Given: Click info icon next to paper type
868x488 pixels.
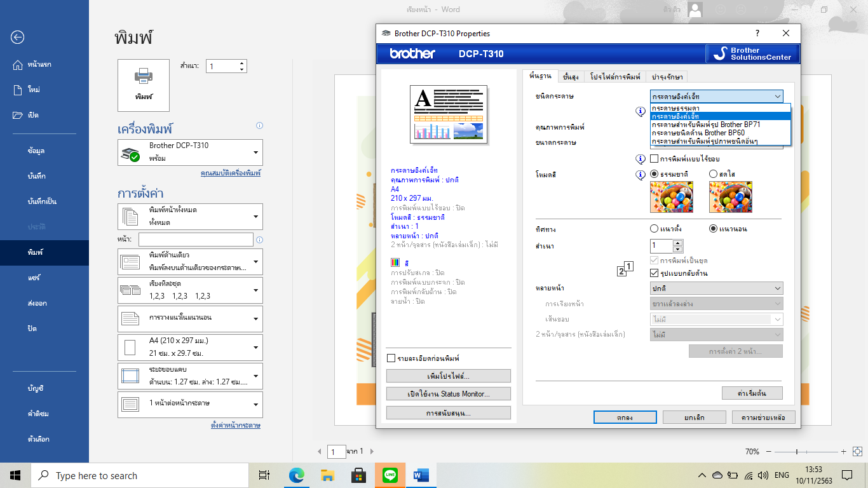Looking at the screenshot, I should pos(641,112).
